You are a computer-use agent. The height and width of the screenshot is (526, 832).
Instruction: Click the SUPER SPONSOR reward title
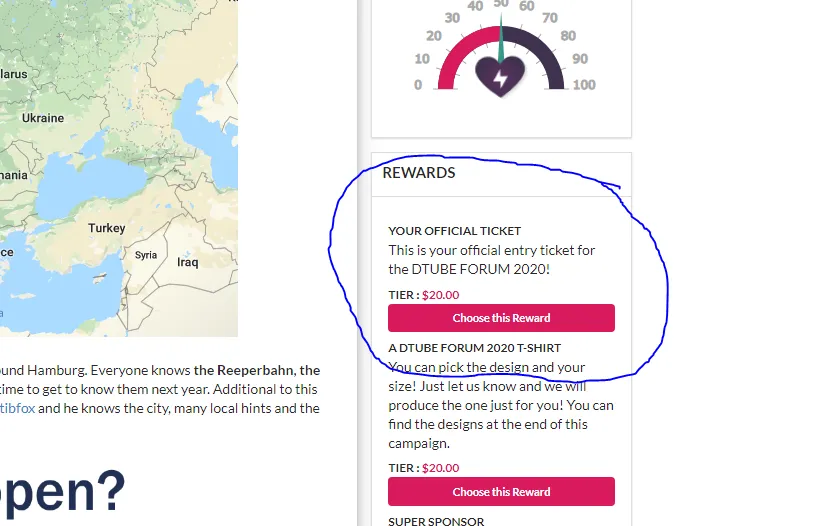coord(436,521)
